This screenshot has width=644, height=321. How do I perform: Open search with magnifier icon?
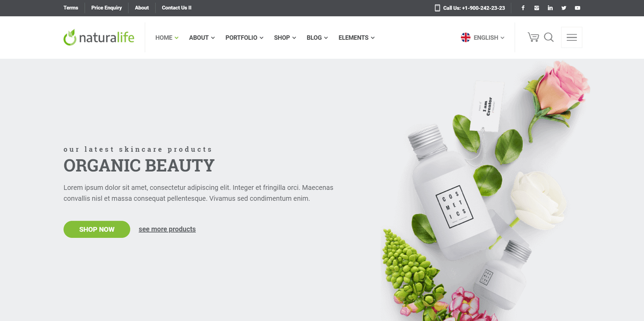(x=548, y=37)
